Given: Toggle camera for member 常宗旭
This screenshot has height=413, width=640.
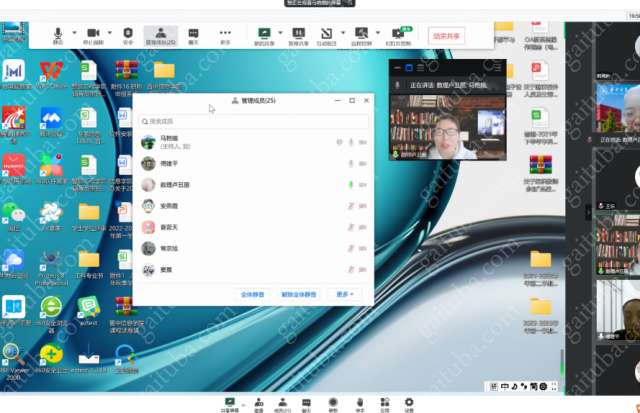Looking at the screenshot, I should pos(361,247).
